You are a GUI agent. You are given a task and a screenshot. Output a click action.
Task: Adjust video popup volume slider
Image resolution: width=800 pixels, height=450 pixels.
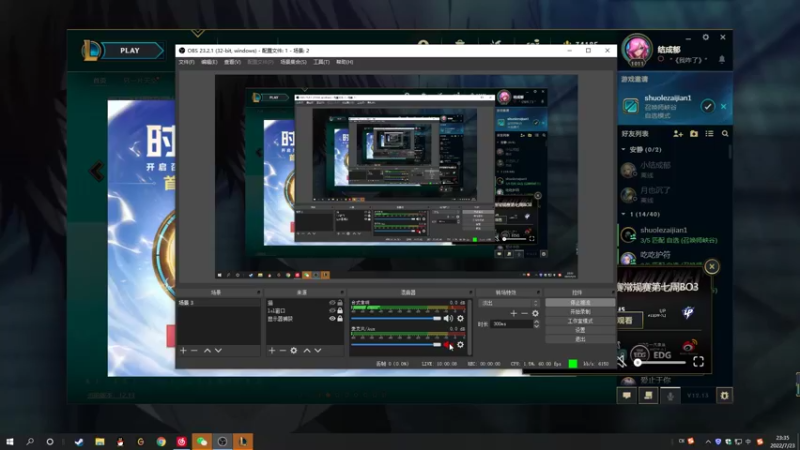(x=660, y=363)
